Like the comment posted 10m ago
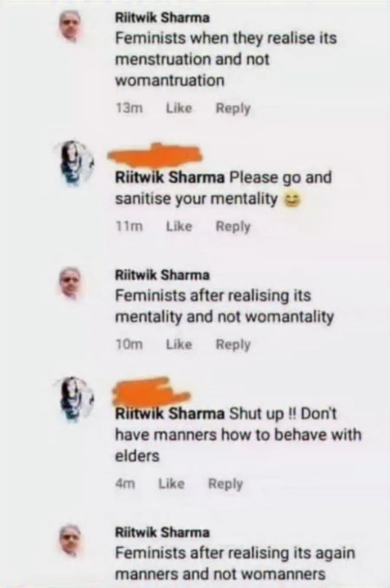Viewport: 390px width, 588px height. tap(179, 344)
